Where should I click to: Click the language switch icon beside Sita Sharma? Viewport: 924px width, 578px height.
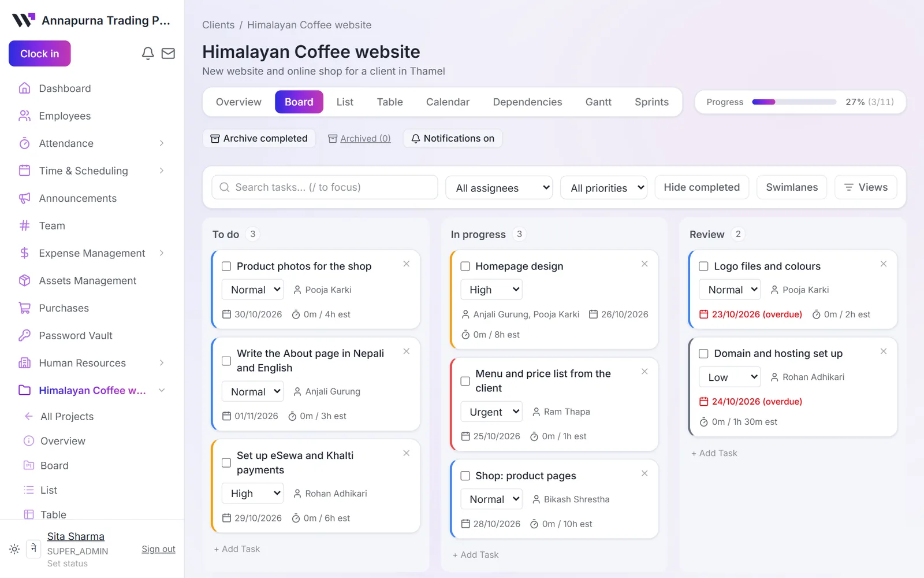33,549
